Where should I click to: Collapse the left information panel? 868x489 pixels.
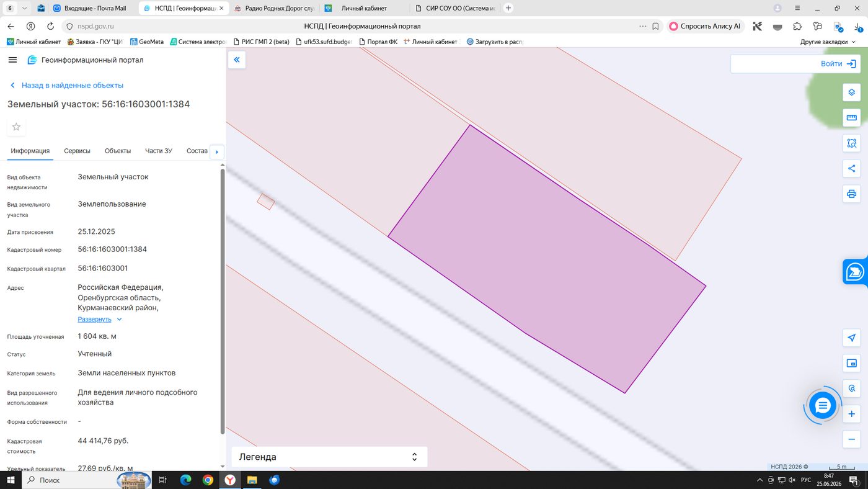(237, 60)
